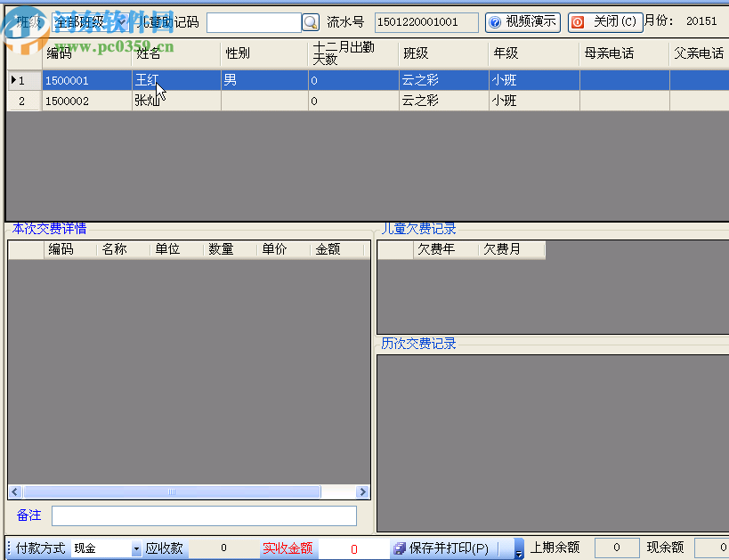Click 单位 header in payment details
The image size is (729, 560).
[x=176, y=250]
